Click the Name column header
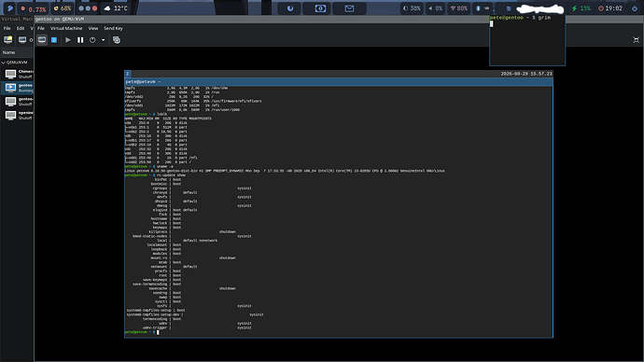The image size is (644, 362). coord(17,52)
